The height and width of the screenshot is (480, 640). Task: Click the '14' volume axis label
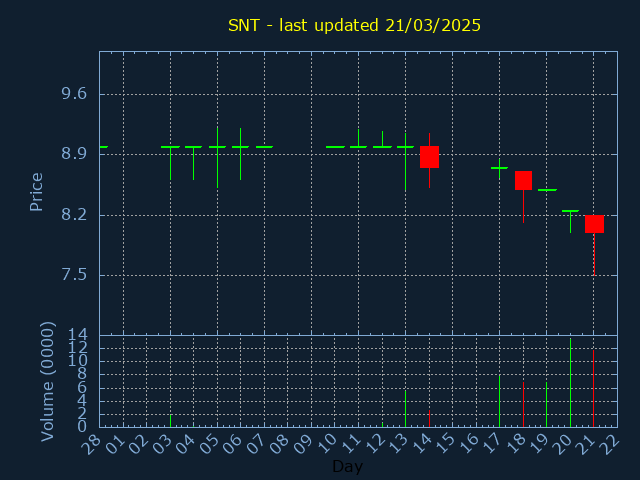pyautogui.click(x=77, y=335)
